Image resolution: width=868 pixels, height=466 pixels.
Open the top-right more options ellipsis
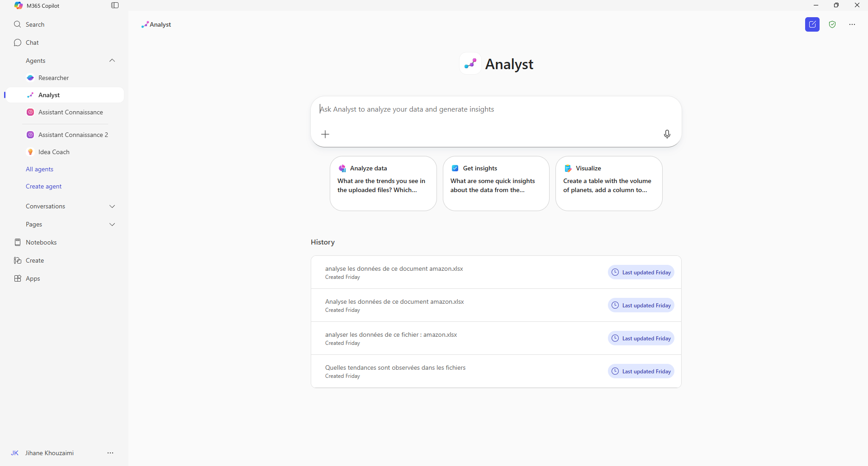pyautogui.click(x=852, y=24)
